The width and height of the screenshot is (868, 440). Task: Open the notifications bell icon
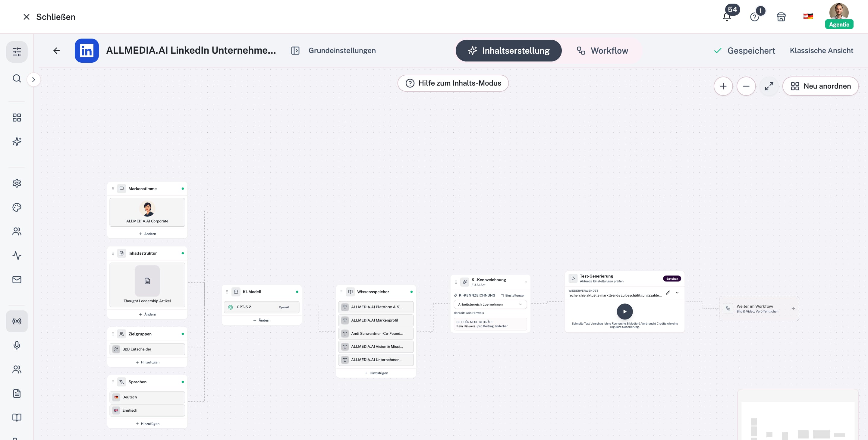727,17
